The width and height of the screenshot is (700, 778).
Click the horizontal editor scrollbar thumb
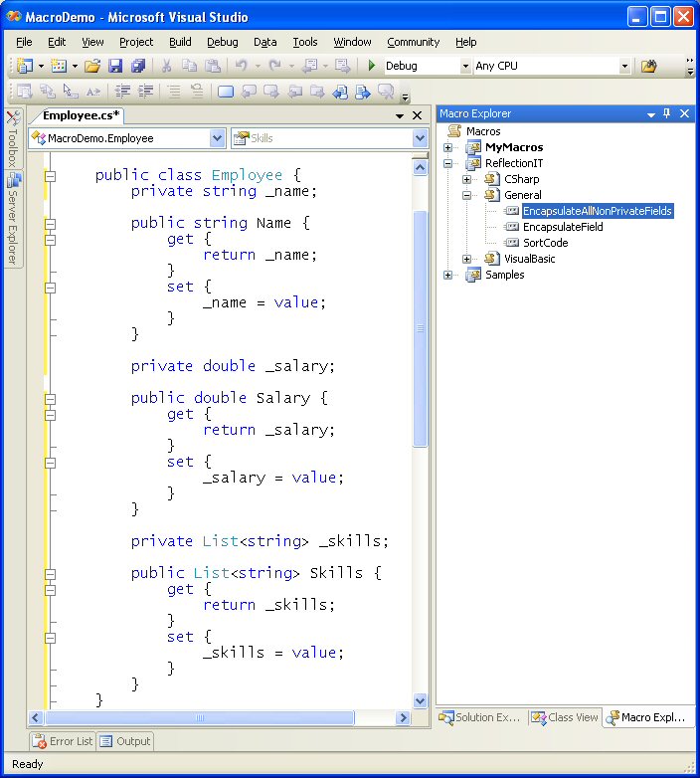coord(199,717)
